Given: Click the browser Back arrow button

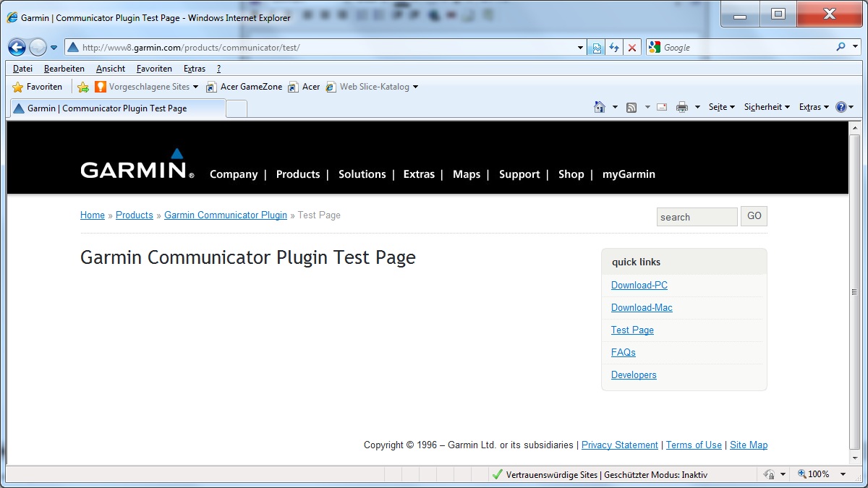Looking at the screenshot, I should pos(17,48).
